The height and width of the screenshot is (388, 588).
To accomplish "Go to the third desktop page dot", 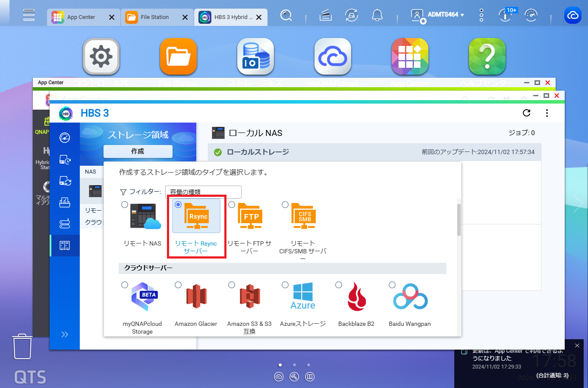I will [308, 365].
